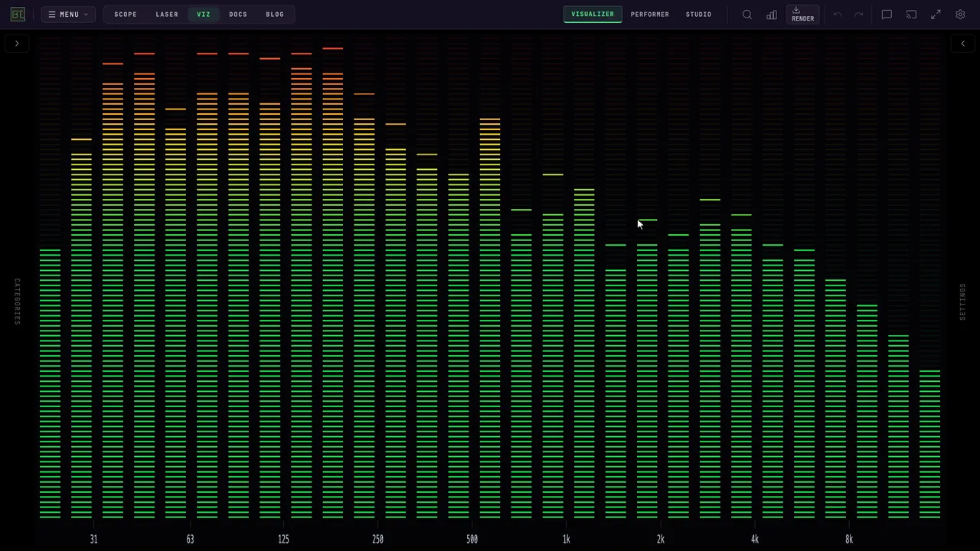
Task: Open the settings gear icon
Action: (x=960, y=15)
